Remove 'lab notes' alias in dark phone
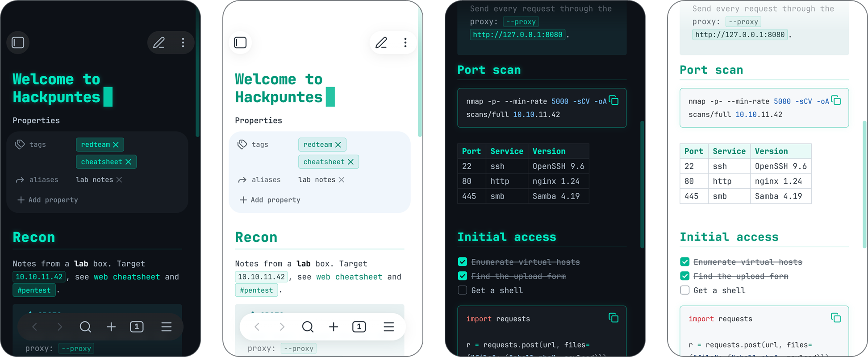 119,180
